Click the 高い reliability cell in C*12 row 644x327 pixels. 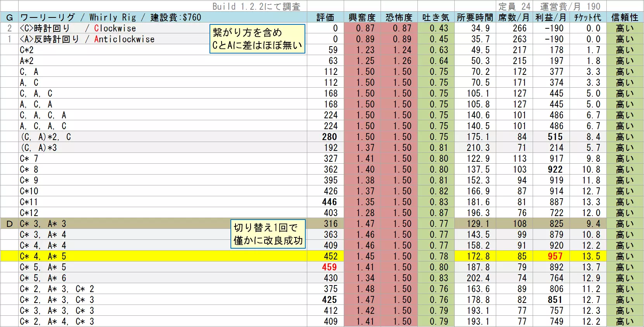click(625, 213)
